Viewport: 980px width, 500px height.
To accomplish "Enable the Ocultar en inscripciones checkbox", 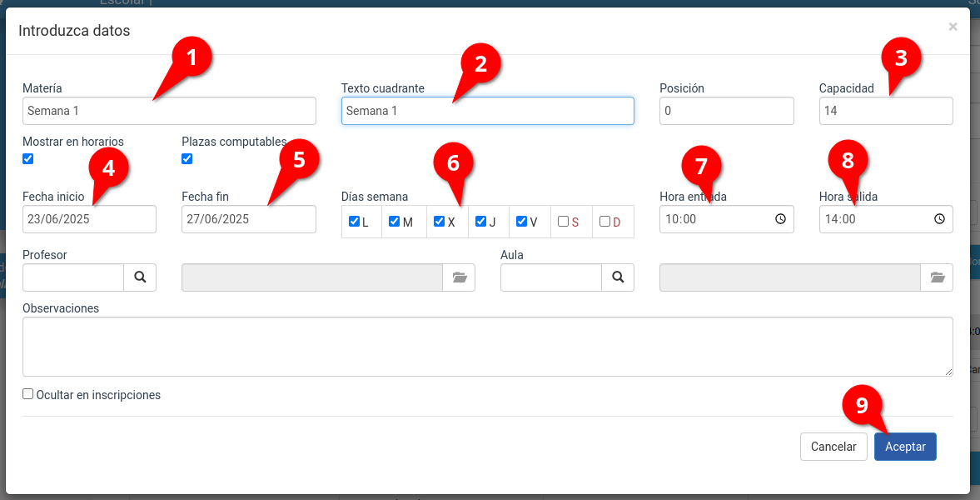I will [x=28, y=394].
